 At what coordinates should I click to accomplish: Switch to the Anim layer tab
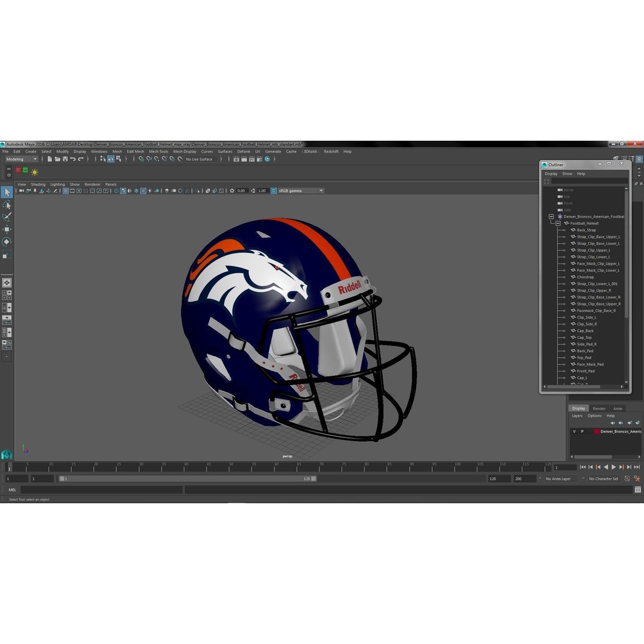tap(617, 408)
